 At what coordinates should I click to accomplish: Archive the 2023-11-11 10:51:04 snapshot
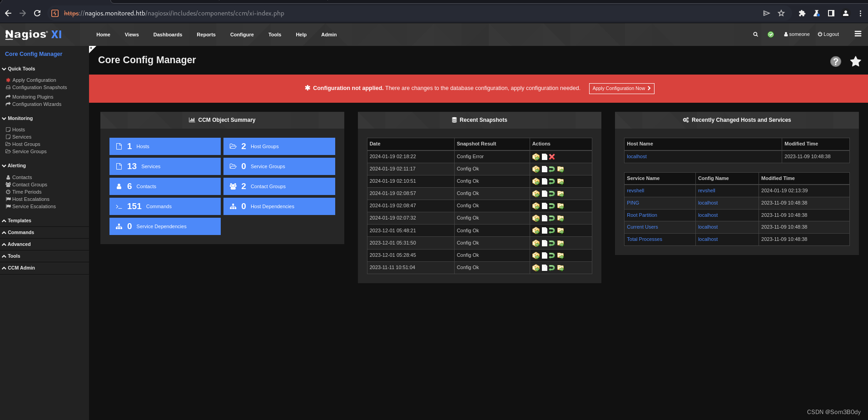tap(560, 268)
